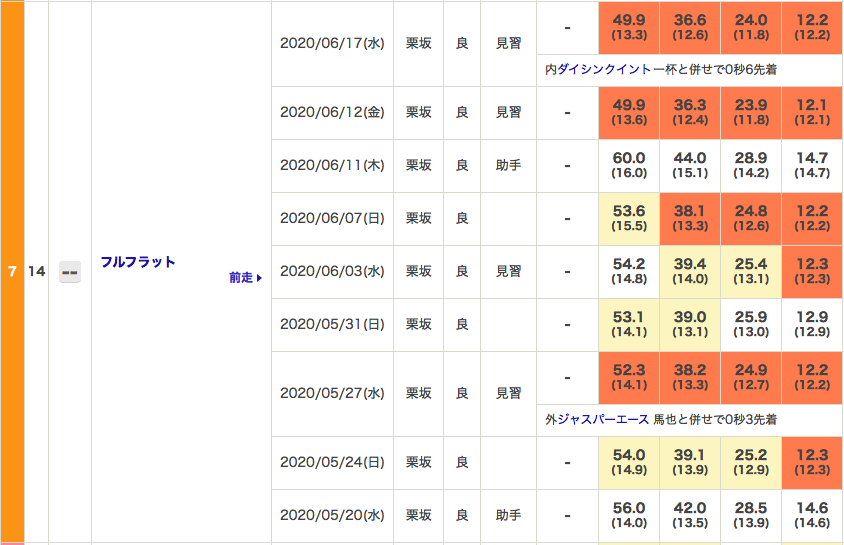Click 見習 in the 2020/06/17 row

[508, 44]
